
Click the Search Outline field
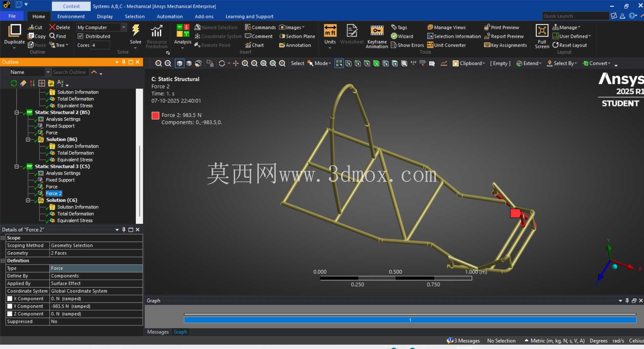point(70,72)
